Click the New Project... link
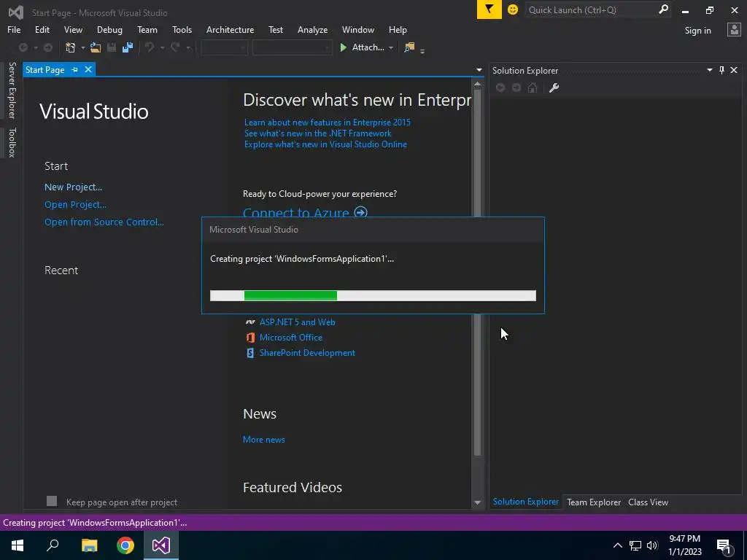This screenshot has height=560, width=747. pos(73,187)
